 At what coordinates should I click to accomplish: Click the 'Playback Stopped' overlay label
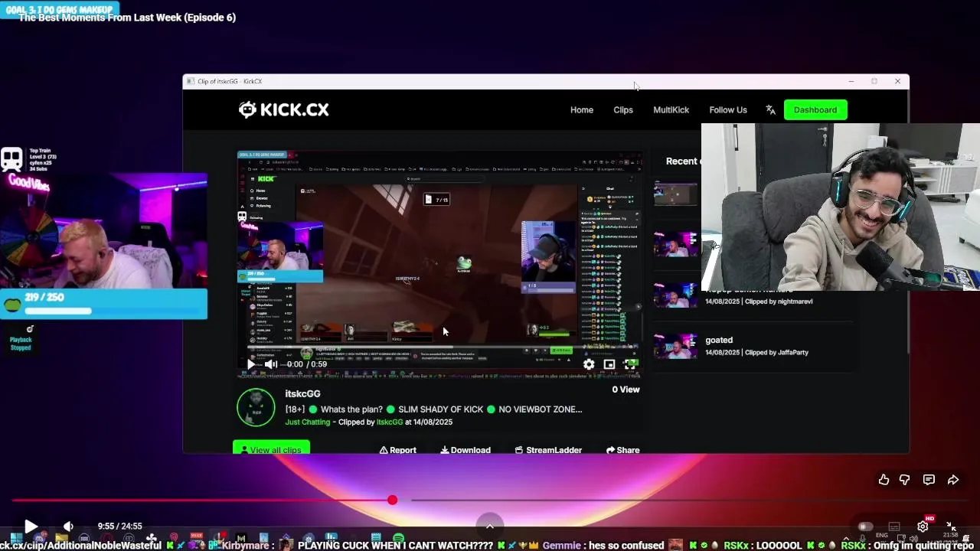click(x=21, y=343)
